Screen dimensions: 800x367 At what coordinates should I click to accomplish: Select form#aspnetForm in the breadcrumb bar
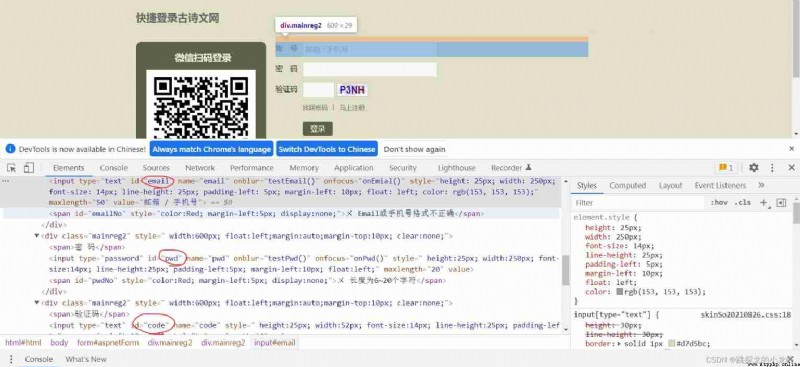pos(108,342)
